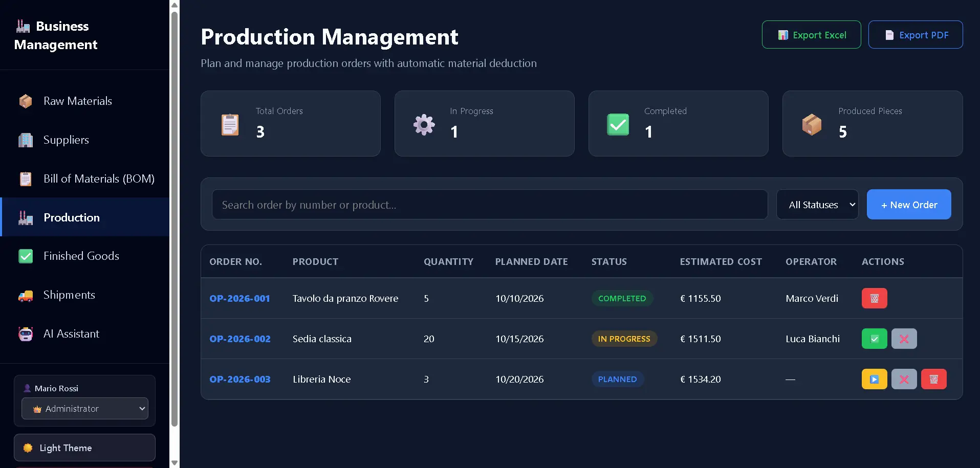Click the PRODUCT column header
Viewport: 980px width, 468px height.
click(315, 262)
